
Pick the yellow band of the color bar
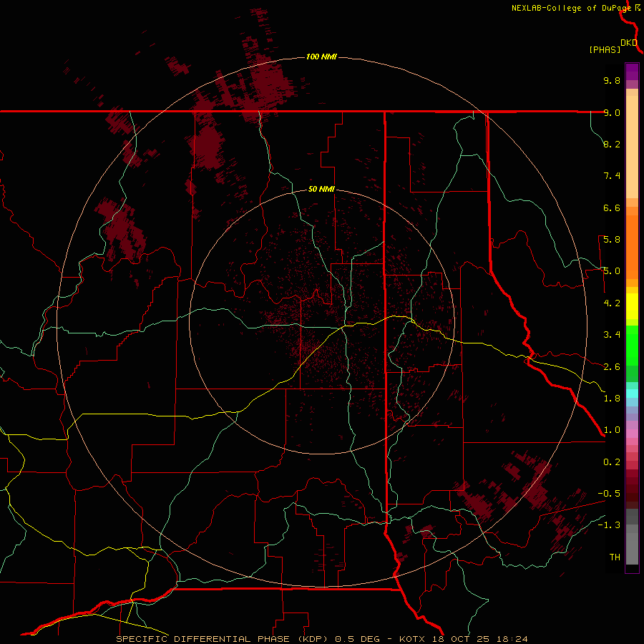[632, 306]
